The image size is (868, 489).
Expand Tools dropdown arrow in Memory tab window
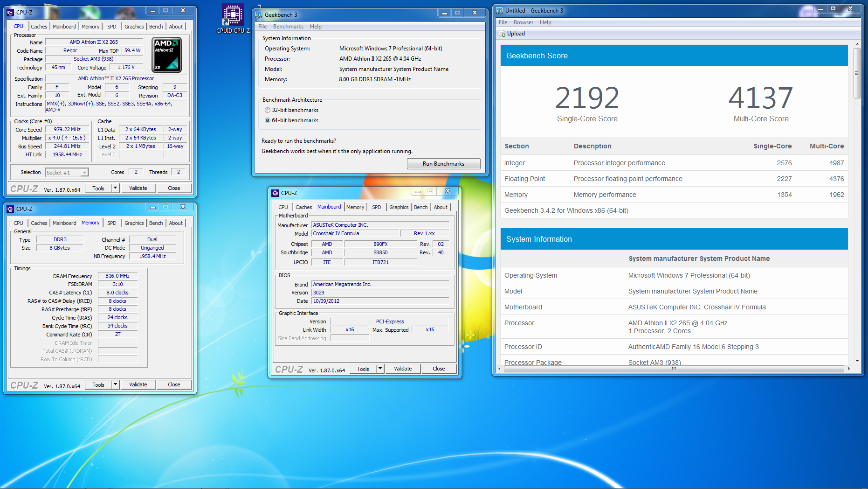tap(115, 384)
